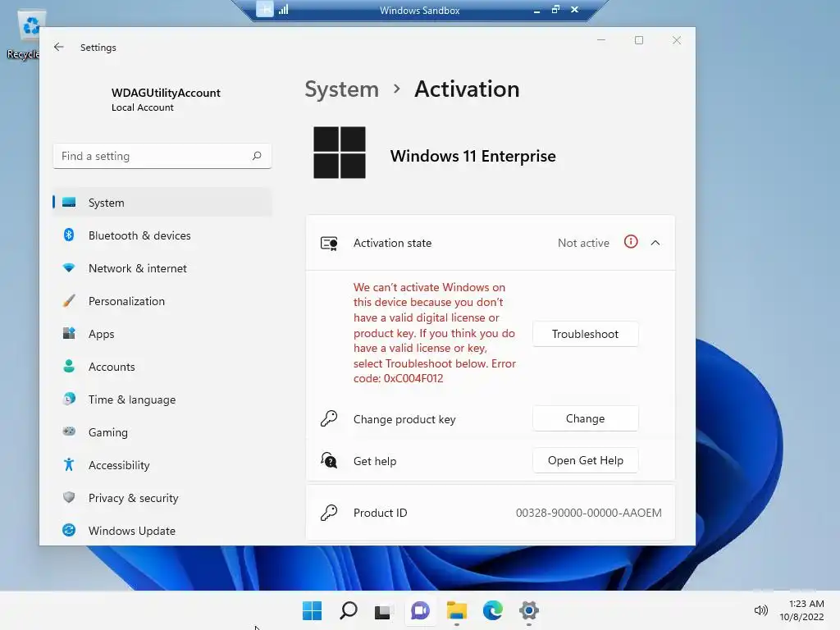Click Windows Sandbox signal bars icon
Screen dimensions: 840x630
283,10
